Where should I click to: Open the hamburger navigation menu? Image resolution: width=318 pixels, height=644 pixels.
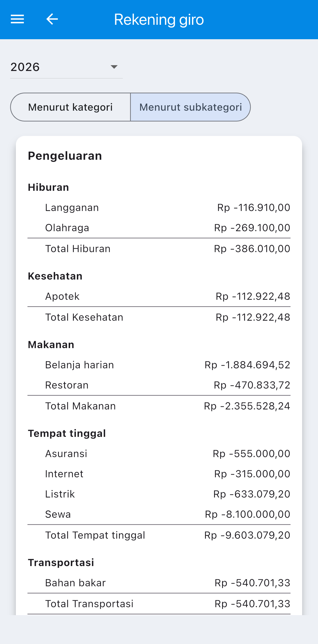point(17,19)
